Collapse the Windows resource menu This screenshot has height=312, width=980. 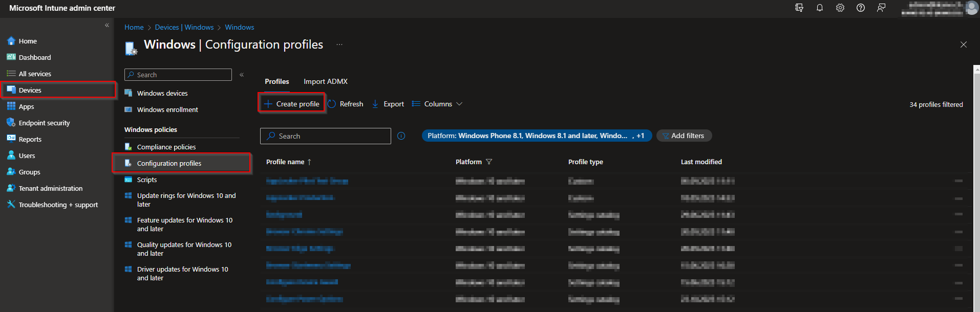(x=242, y=75)
